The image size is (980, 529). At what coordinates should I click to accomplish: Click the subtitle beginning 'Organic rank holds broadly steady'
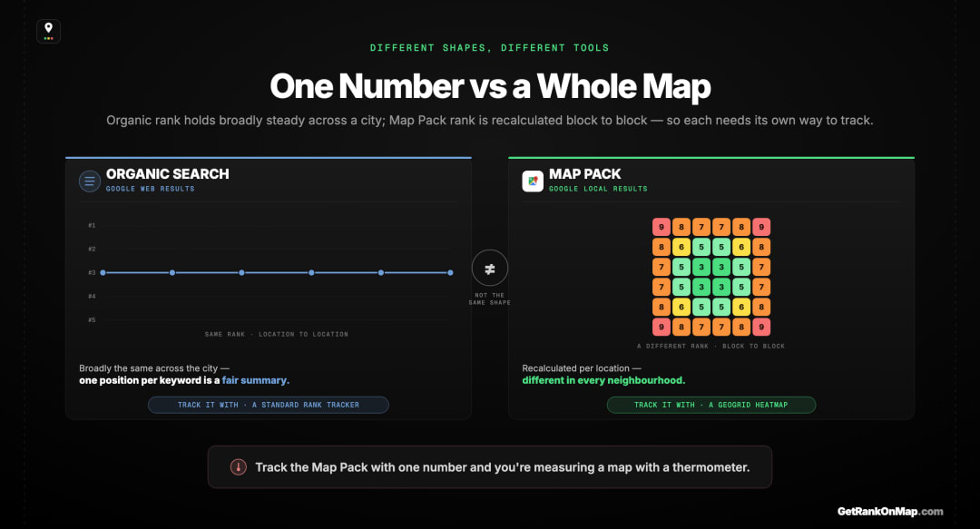click(489, 120)
